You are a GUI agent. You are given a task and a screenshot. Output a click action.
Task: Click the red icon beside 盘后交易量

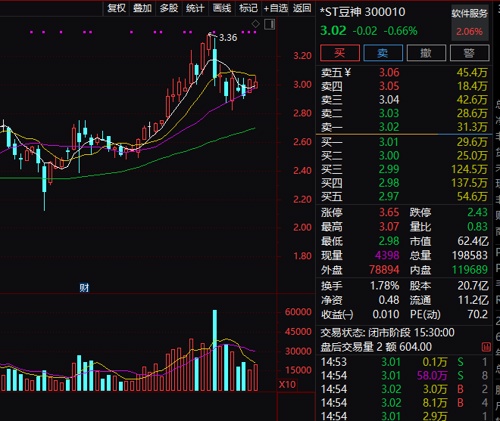click(x=486, y=347)
